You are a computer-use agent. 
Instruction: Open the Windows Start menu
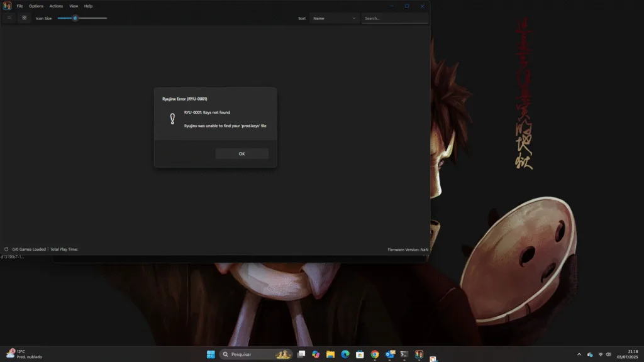click(211, 354)
